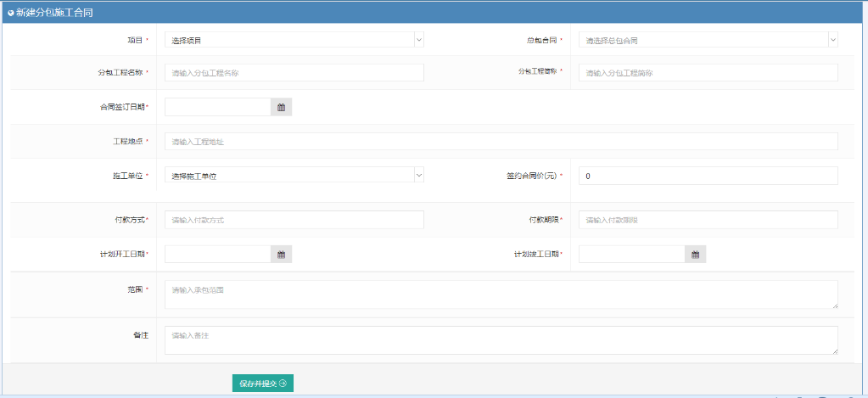868x398 pixels.
Task: Click inside the 范围 text area
Action: [501, 294]
